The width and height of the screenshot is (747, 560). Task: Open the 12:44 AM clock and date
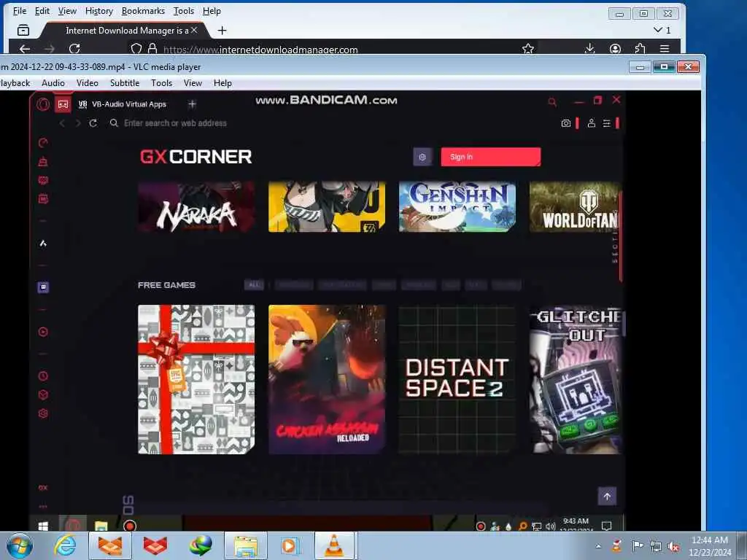[x=709, y=546]
